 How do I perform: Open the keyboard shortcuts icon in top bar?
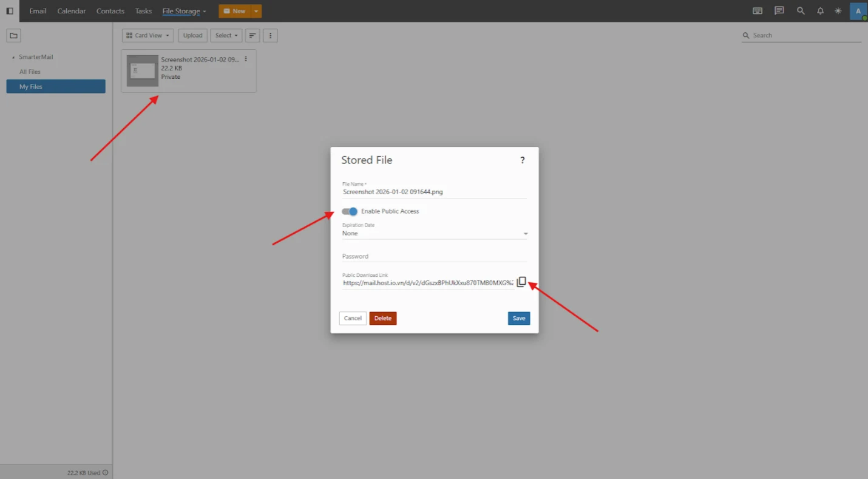758,11
